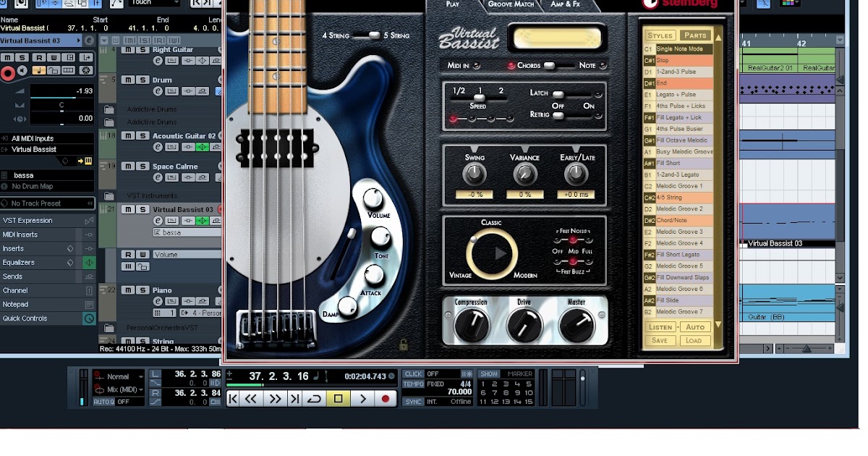Click the 'e' edit icon on Space Calme track
Image resolution: width=868 pixels, height=456 pixels.
[x=158, y=177]
